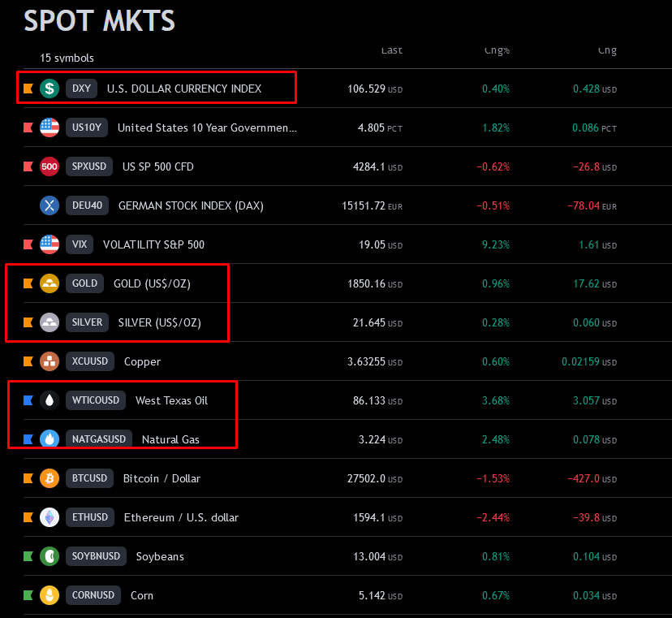
Task: Open the XCUUSD symbol tag
Action: (x=90, y=361)
